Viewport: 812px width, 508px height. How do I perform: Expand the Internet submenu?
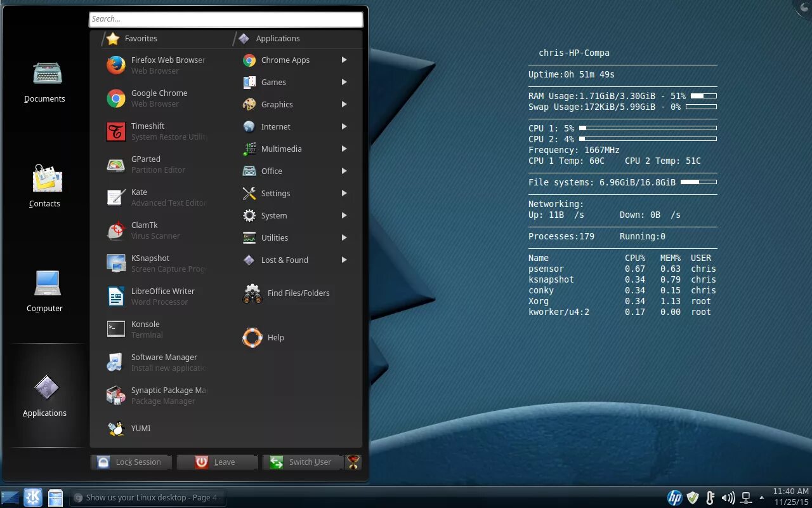(295, 126)
